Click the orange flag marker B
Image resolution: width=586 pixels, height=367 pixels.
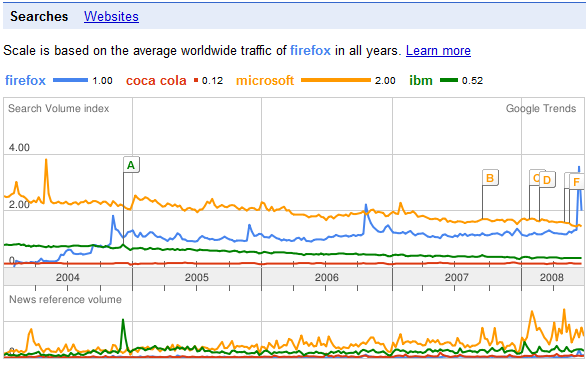tap(490, 178)
